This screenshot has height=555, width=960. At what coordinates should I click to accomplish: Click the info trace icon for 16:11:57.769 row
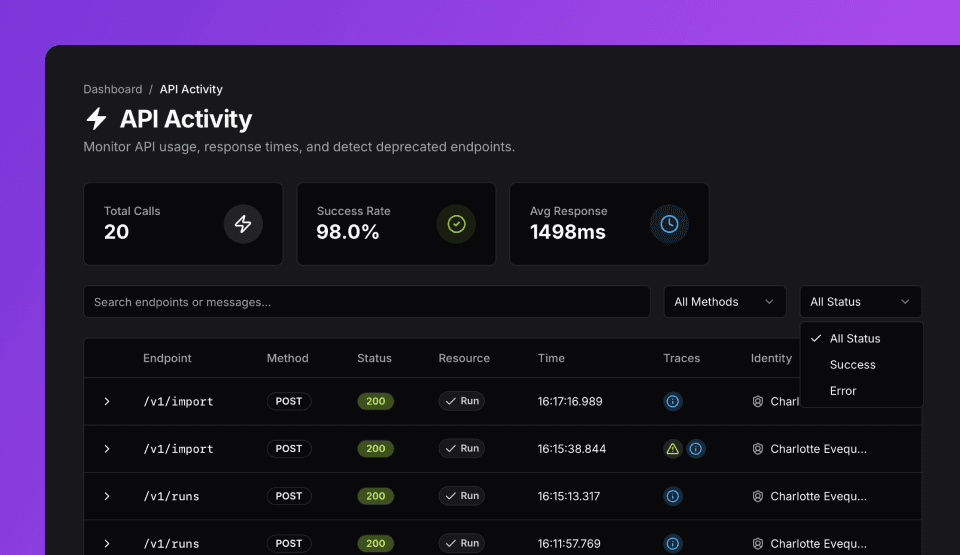click(x=673, y=544)
